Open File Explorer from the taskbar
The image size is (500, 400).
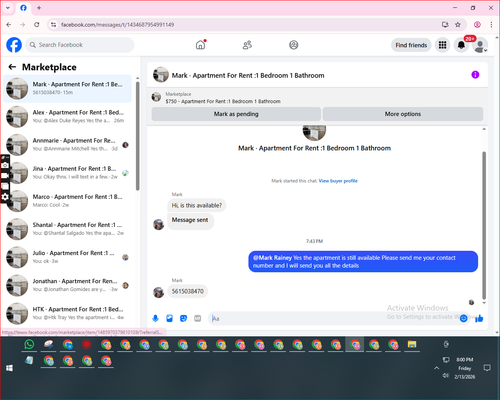412,344
